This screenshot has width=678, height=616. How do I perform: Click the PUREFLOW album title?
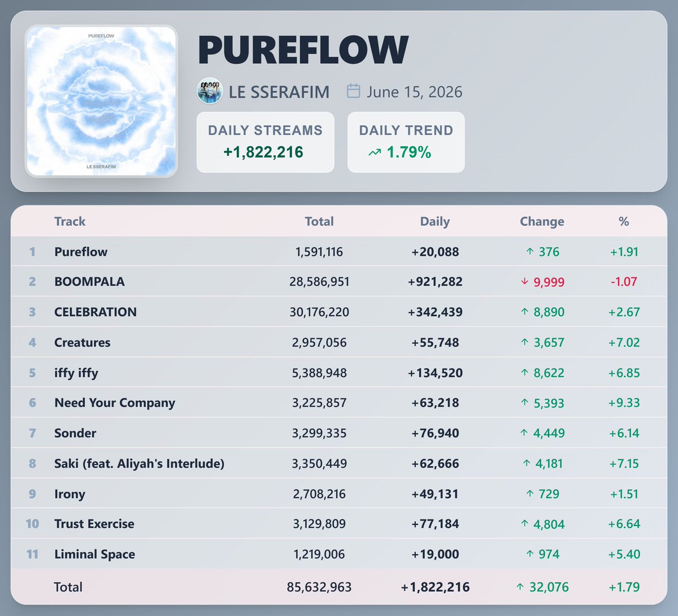pyautogui.click(x=303, y=50)
